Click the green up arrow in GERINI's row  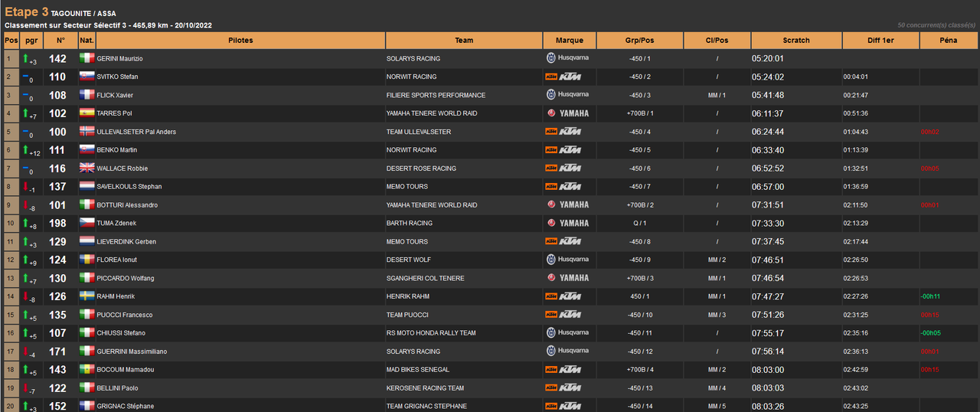point(25,58)
